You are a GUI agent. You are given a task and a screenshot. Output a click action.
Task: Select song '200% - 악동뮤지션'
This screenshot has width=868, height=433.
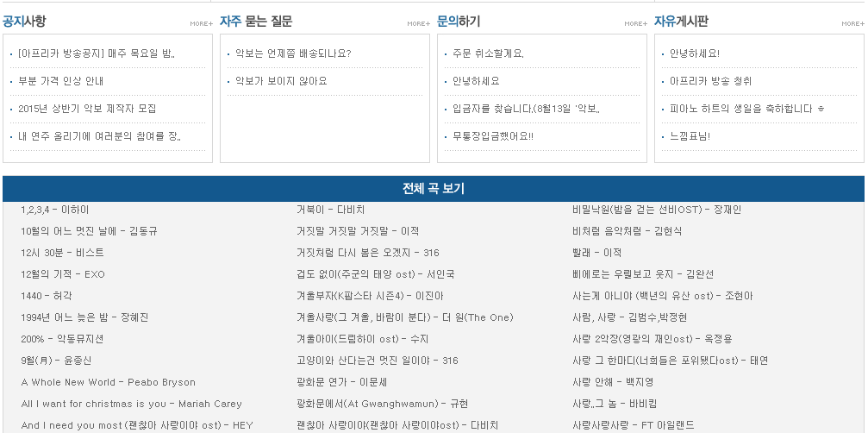point(62,339)
